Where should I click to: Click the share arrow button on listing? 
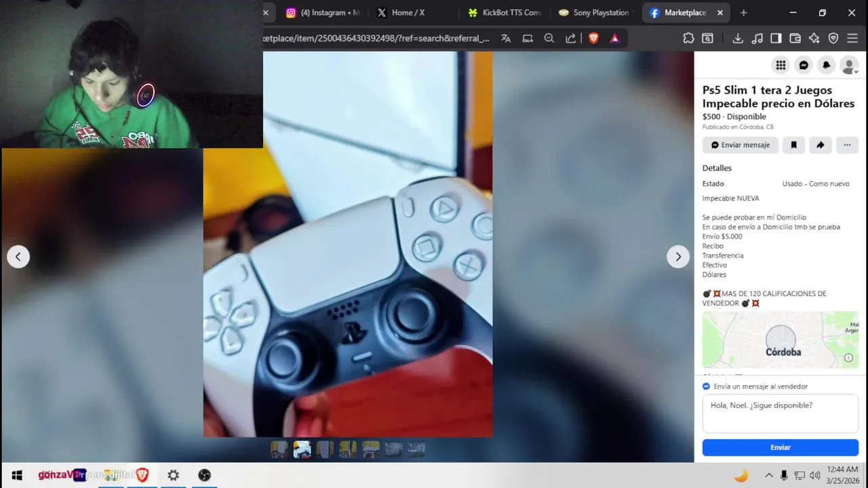tap(820, 145)
